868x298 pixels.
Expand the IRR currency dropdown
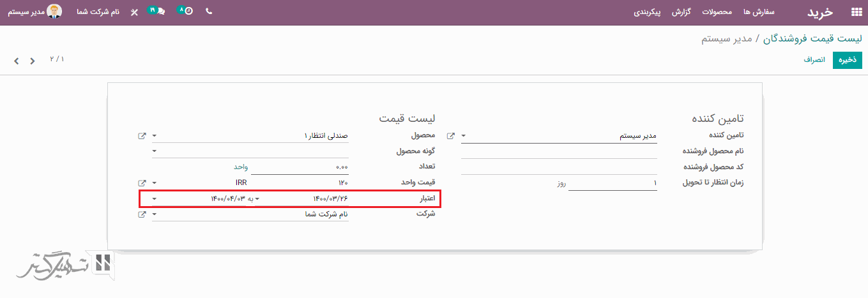[155, 183]
